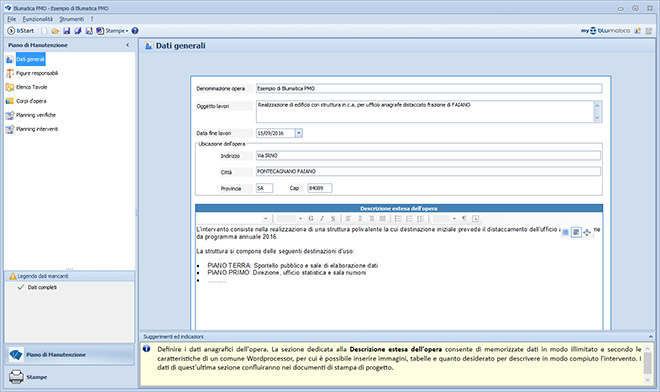Open Data fine lavori date picker dropdown
Image resolution: width=660 pixels, height=392 pixels.
pyautogui.click(x=298, y=133)
